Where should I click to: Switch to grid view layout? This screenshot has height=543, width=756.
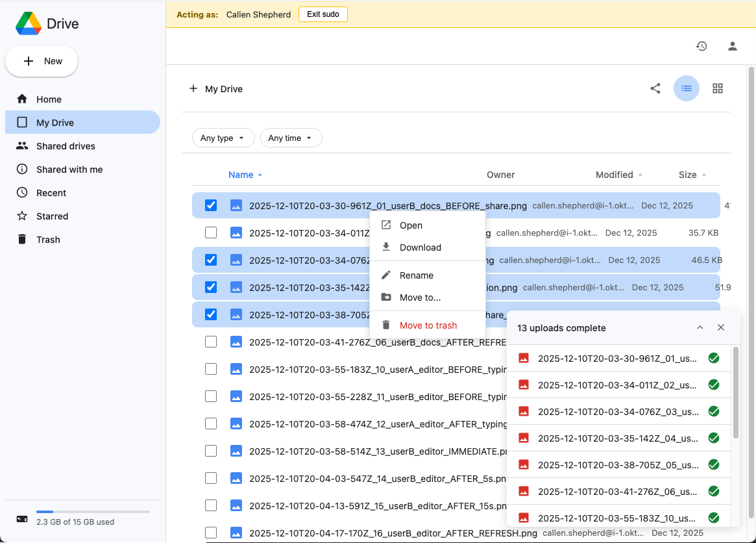coord(718,88)
